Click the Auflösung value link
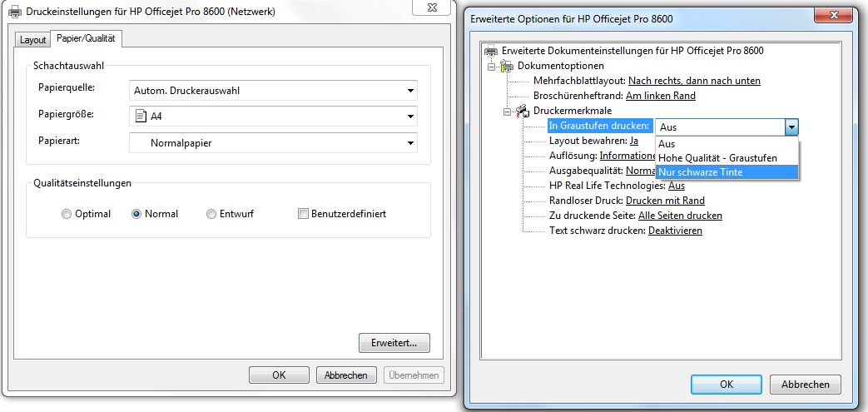This screenshot has height=412, width=868. [627, 156]
